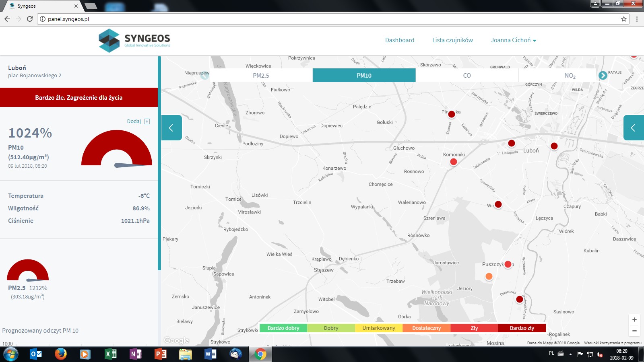This screenshot has height=362, width=644.
Task: Switch to the PM2.5 tab
Action: 261,75
